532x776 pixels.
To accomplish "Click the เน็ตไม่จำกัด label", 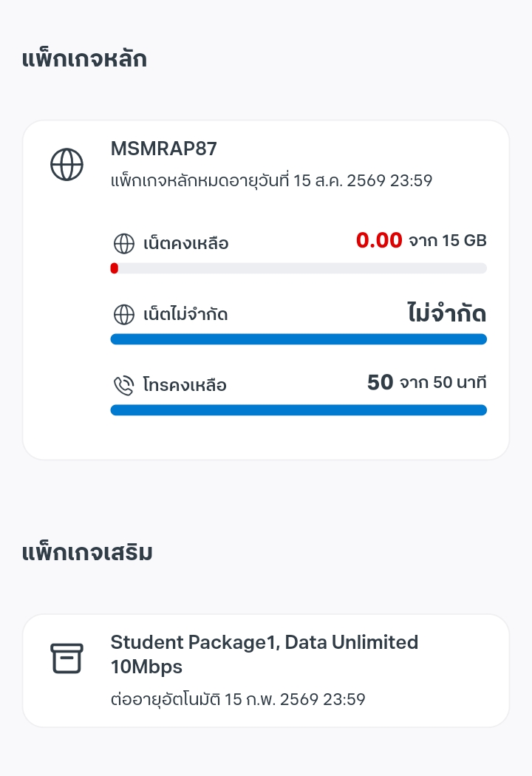I will pyautogui.click(x=185, y=315).
